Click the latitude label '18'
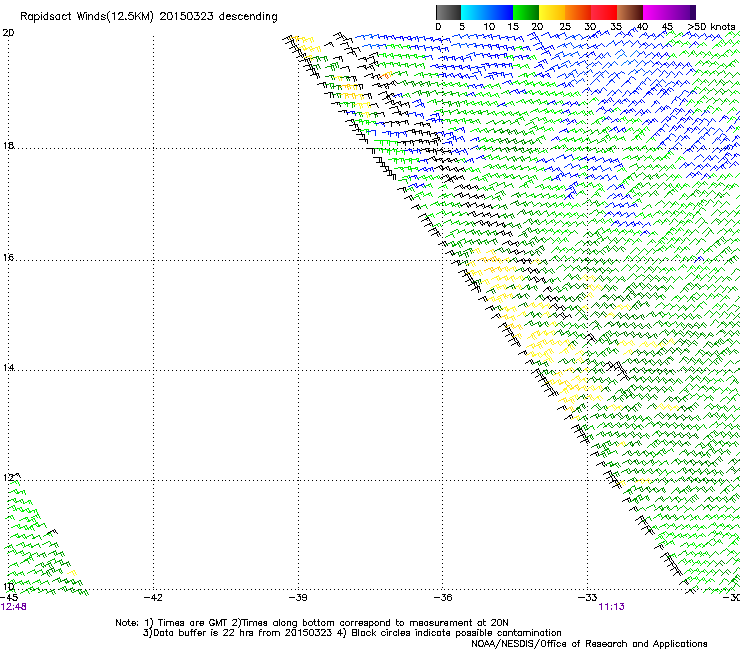The width and height of the screenshot is (740, 650). click(8, 145)
